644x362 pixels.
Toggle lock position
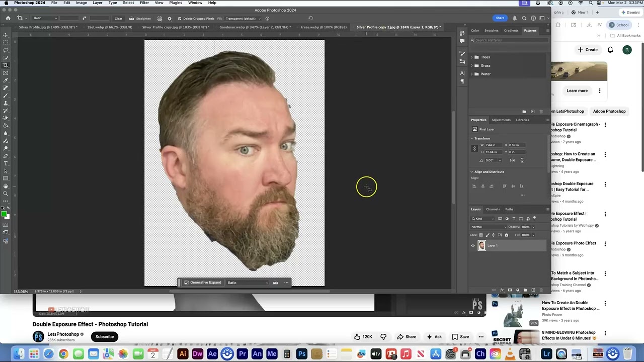494,235
